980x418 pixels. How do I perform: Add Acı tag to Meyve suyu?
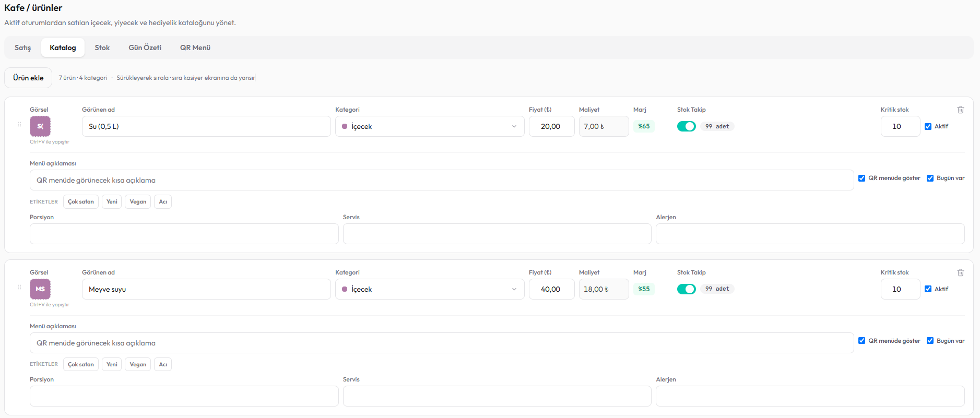click(163, 364)
